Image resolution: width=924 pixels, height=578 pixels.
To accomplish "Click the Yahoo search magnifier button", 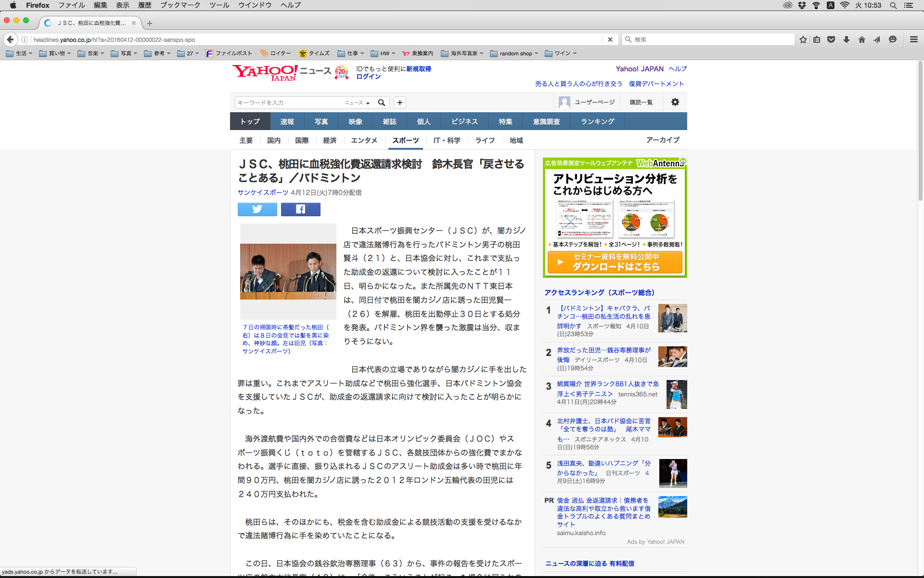I will pos(382,103).
